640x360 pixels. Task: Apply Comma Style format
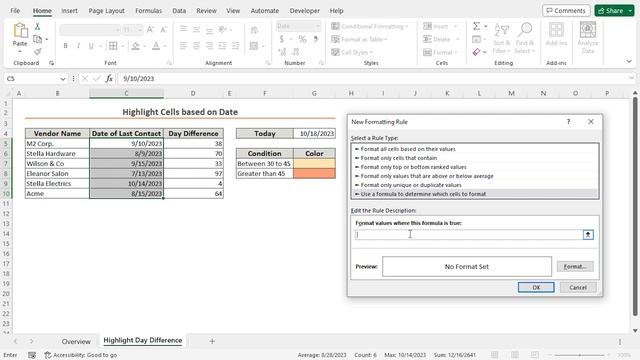tap(316, 39)
